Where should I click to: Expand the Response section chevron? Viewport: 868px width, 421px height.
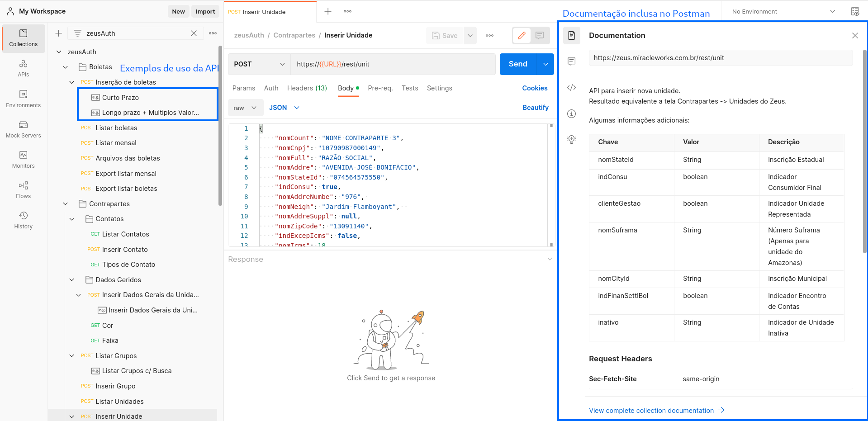[550, 259]
